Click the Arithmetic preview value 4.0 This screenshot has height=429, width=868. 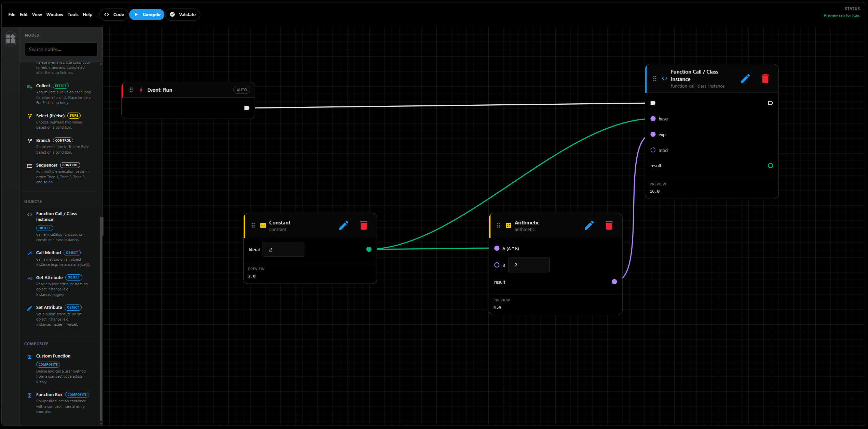tap(497, 308)
